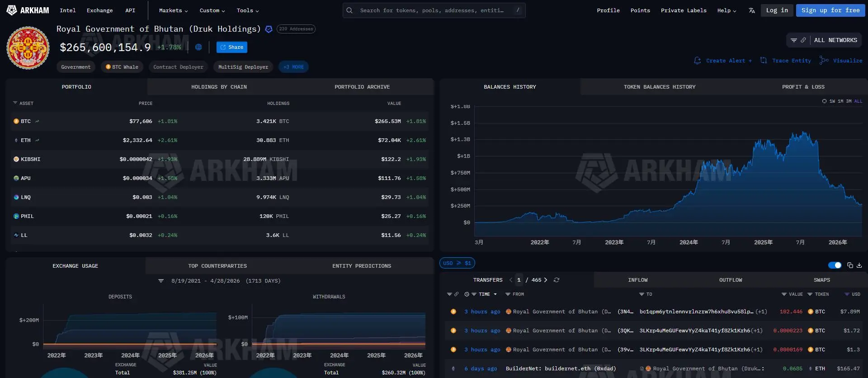Download transfers with the download icon
868x378 pixels.
click(859, 265)
